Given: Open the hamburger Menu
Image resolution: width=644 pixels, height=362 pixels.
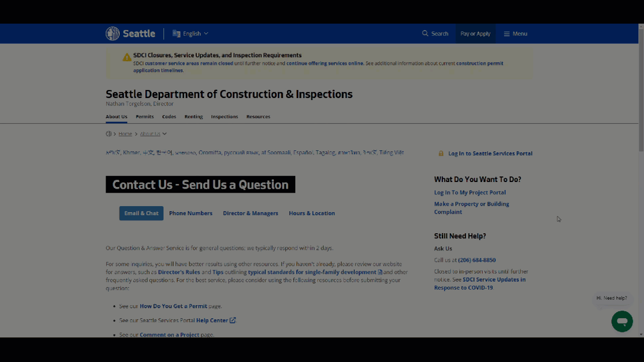Looking at the screenshot, I should pos(516,34).
